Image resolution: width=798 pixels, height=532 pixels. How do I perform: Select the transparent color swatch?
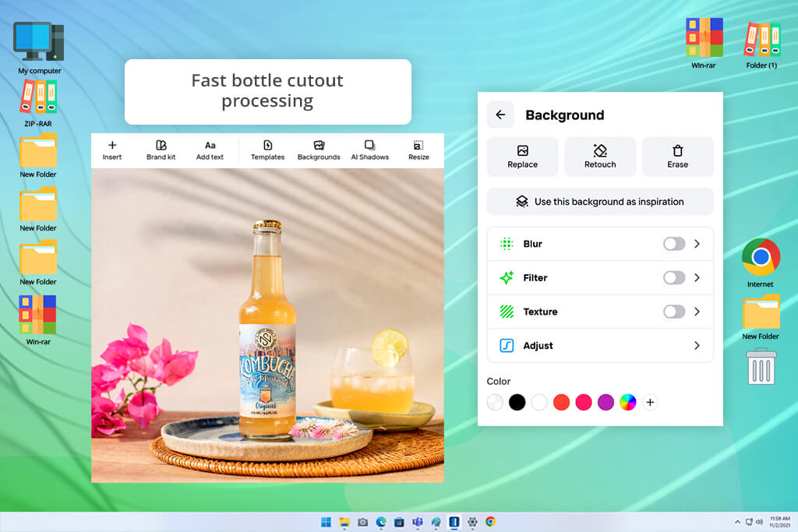click(x=495, y=402)
